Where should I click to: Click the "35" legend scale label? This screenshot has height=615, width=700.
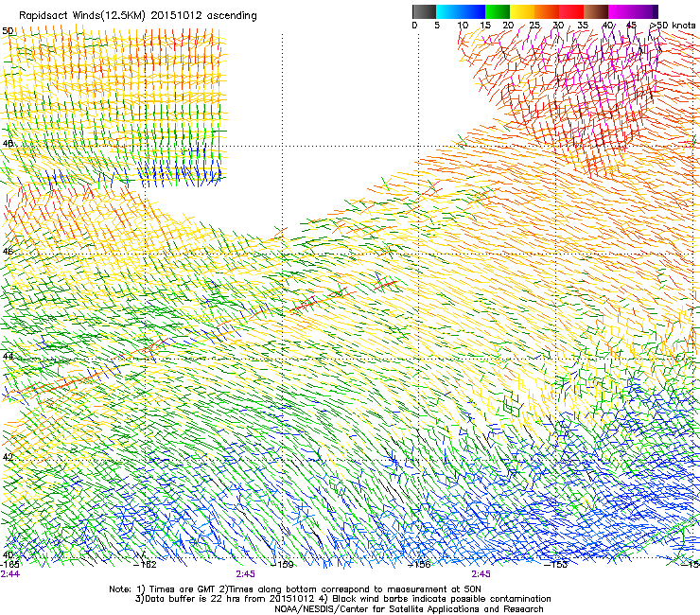tap(583, 25)
